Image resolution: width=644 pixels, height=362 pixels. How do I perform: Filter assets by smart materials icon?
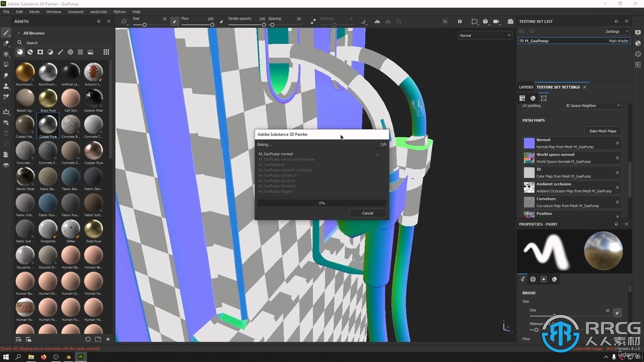30,52
